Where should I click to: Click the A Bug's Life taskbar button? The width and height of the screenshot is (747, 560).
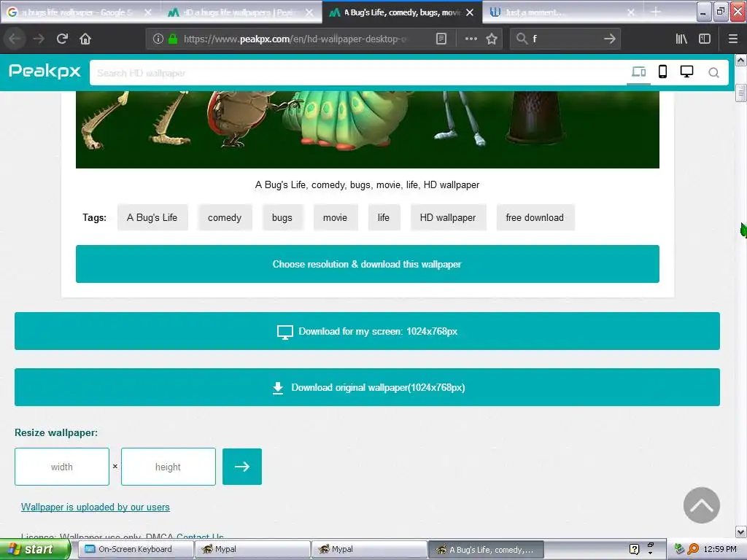(486, 550)
